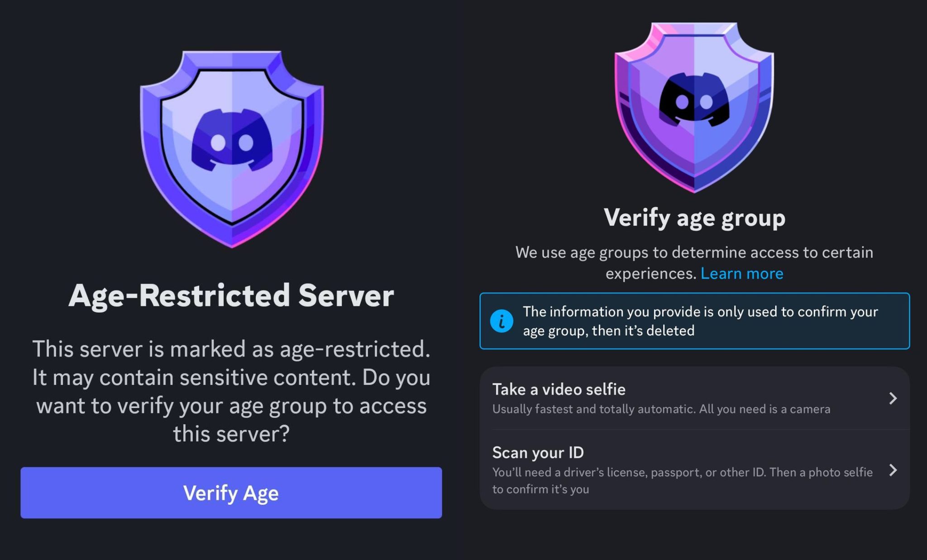Click the Discord logo inside the left shield
The image size is (927, 560).
coord(232,140)
